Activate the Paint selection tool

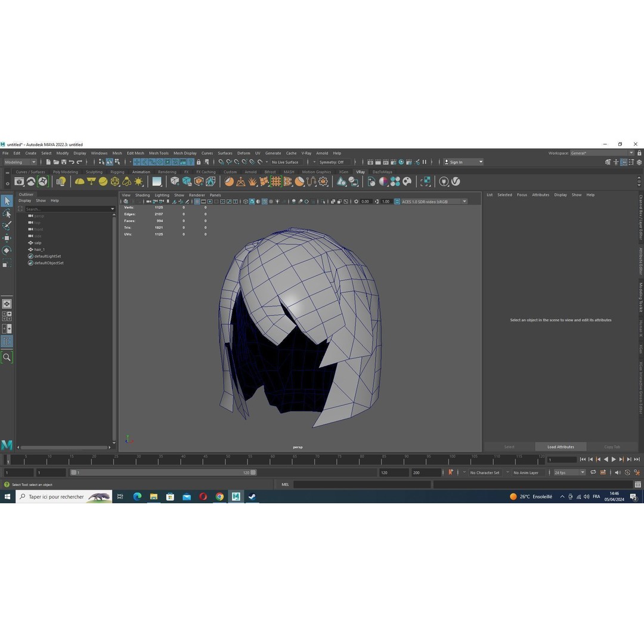(x=7, y=225)
